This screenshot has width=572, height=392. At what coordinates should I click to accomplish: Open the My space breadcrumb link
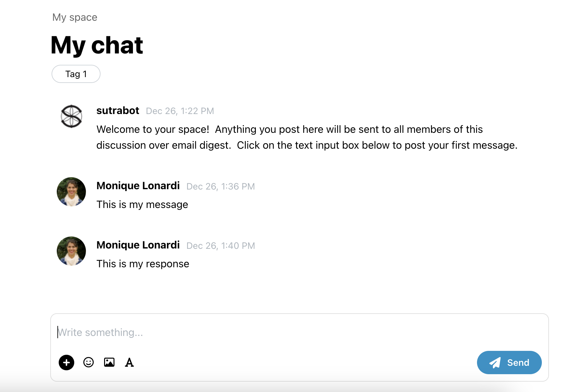[x=75, y=17]
